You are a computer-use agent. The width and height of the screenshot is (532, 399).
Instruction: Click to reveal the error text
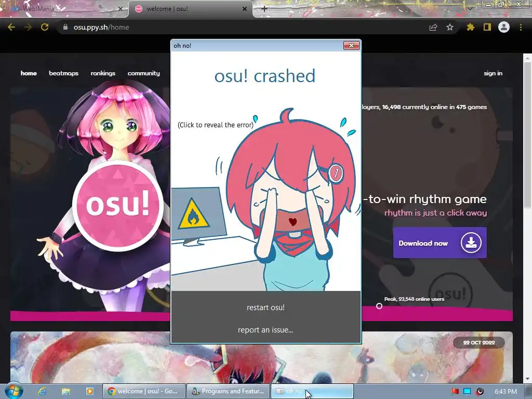click(x=216, y=125)
